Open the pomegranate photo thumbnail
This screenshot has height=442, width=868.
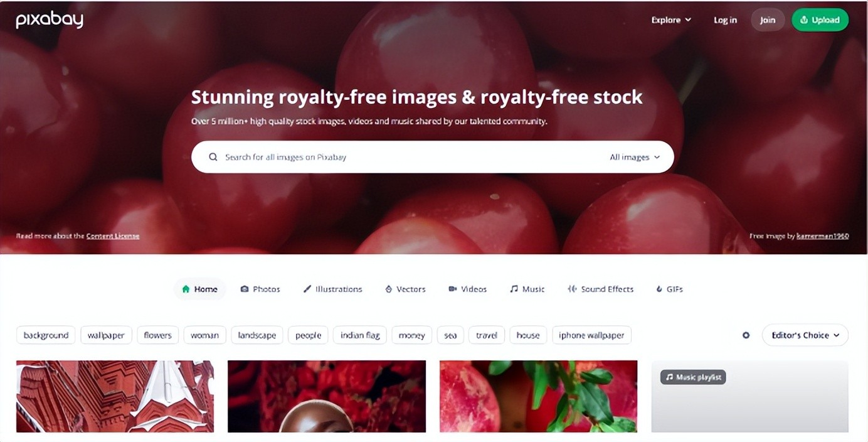[538, 396]
